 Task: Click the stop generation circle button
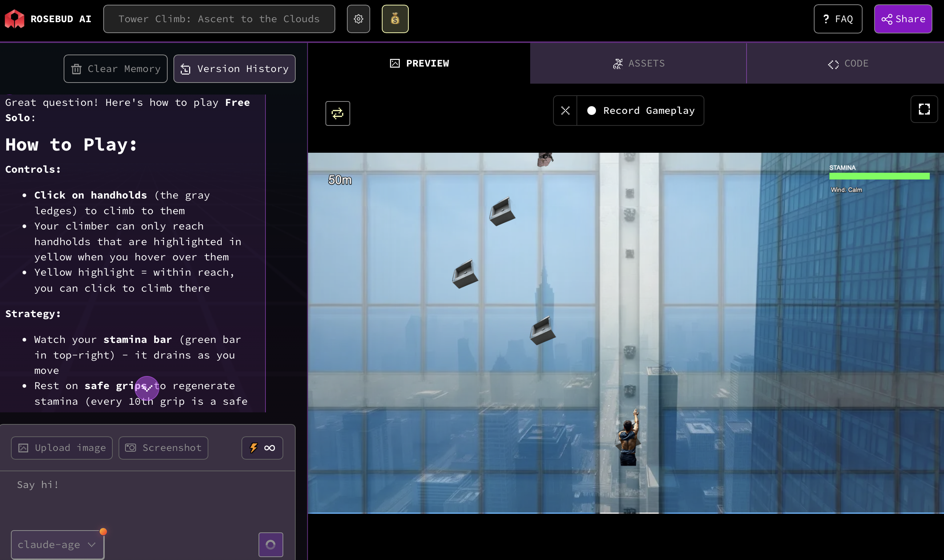[270, 544]
